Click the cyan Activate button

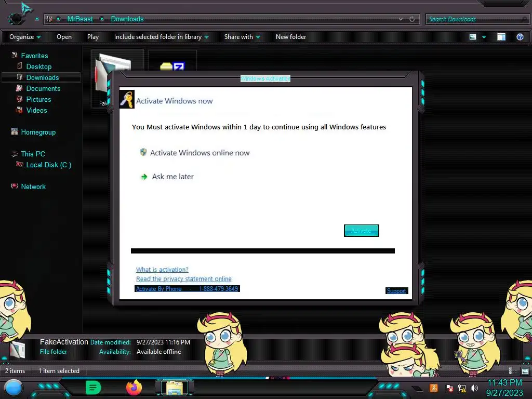click(x=362, y=231)
